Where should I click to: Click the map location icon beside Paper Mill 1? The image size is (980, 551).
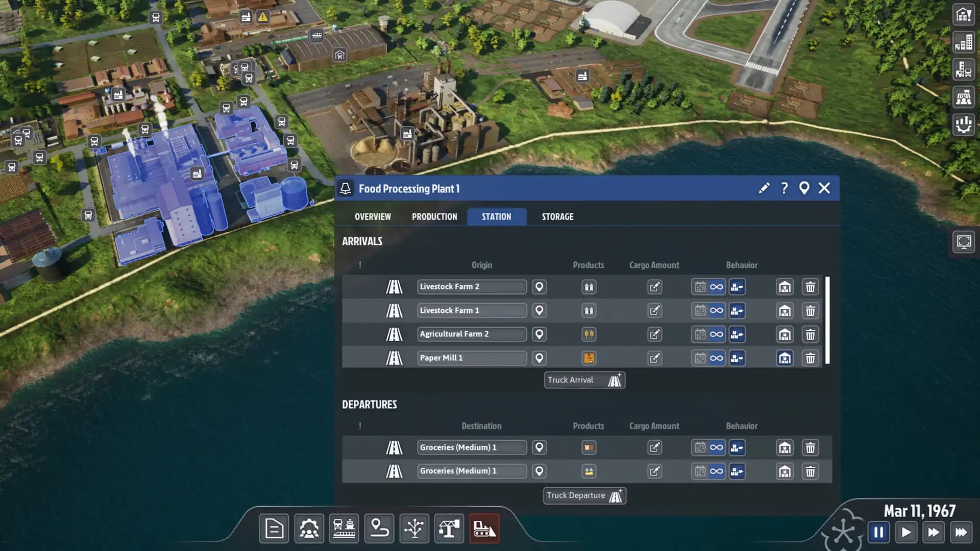[x=540, y=358]
